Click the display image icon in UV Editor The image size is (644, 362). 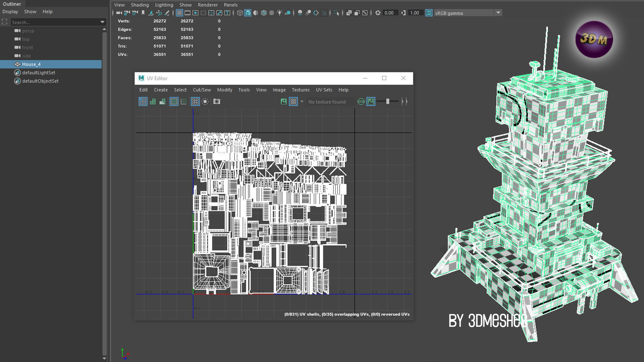point(284,102)
